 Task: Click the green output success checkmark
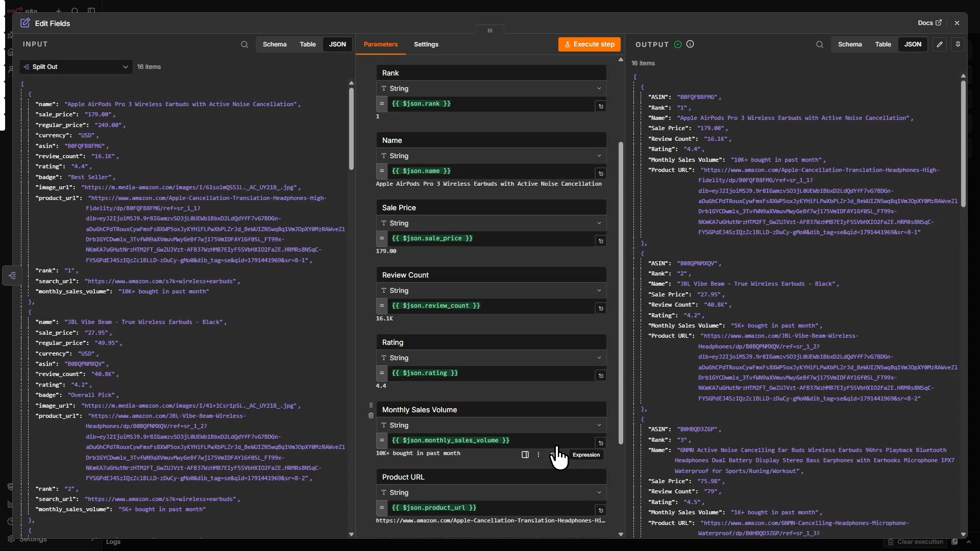click(678, 44)
